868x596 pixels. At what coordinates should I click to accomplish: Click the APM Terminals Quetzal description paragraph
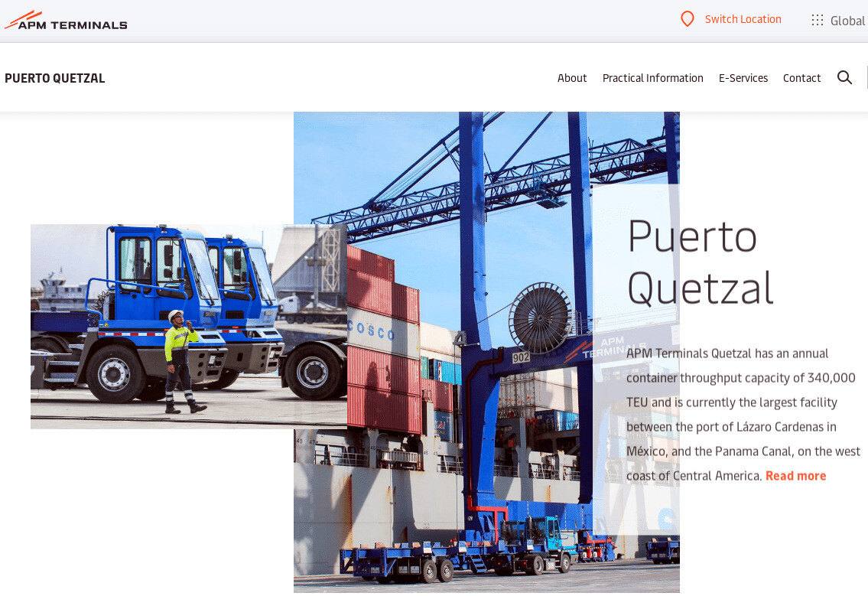743,415
